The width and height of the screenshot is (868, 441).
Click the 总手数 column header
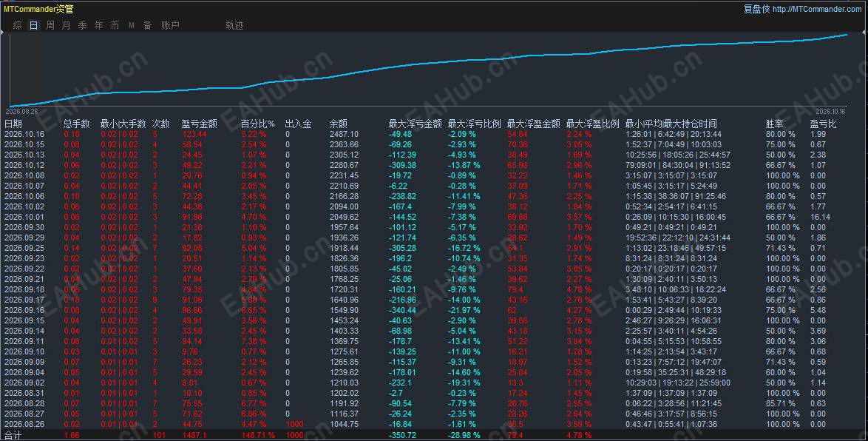tap(76, 124)
